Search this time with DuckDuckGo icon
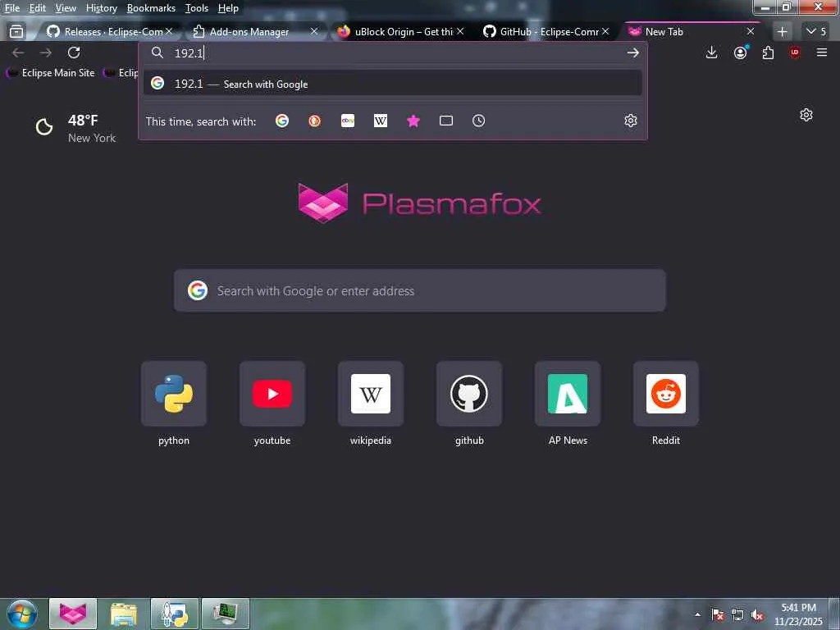840x630 pixels. [314, 121]
